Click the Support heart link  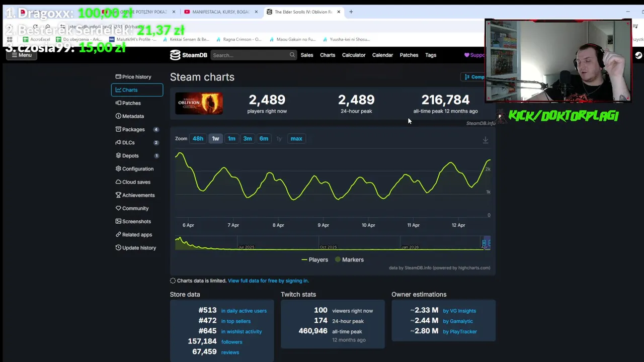pyautogui.click(x=474, y=55)
